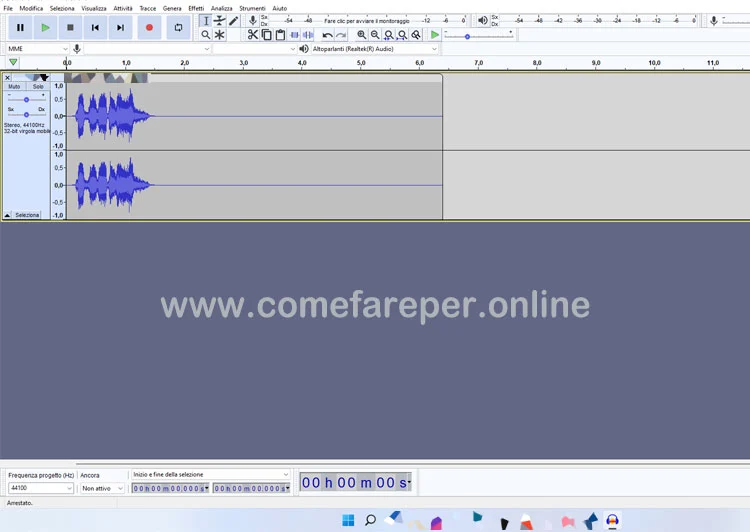Select the Envelope tool

click(x=220, y=21)
